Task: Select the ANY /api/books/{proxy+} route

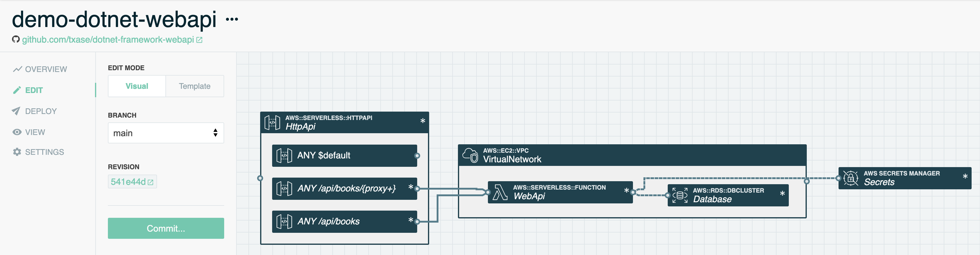Action: pyautogui.click(x=345, y=188)
